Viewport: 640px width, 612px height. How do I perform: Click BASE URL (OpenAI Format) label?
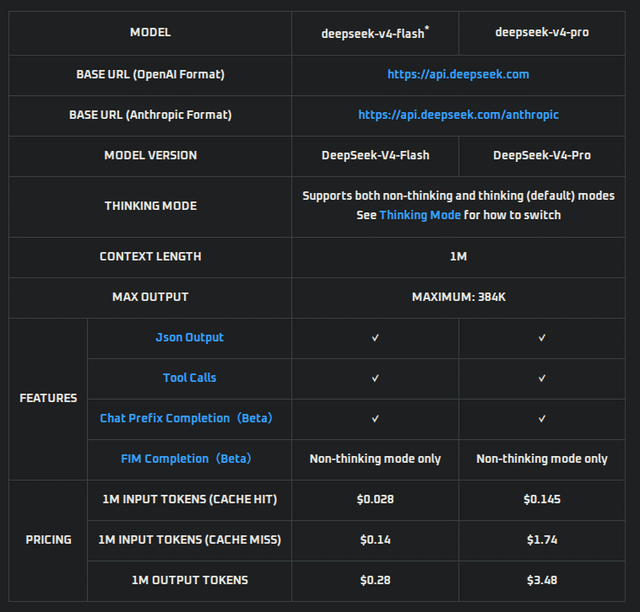click(150, 74)
